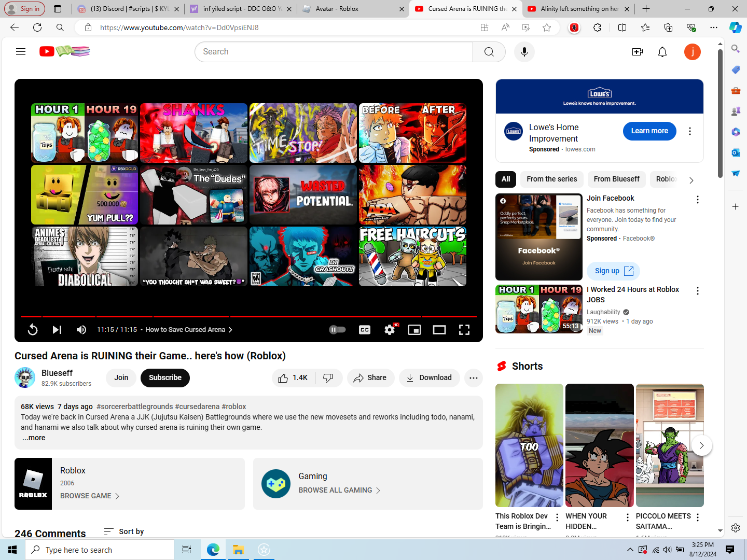Click the SHANKS end screen video
This screenshot has width=747, height=560.
pos(193,133)
